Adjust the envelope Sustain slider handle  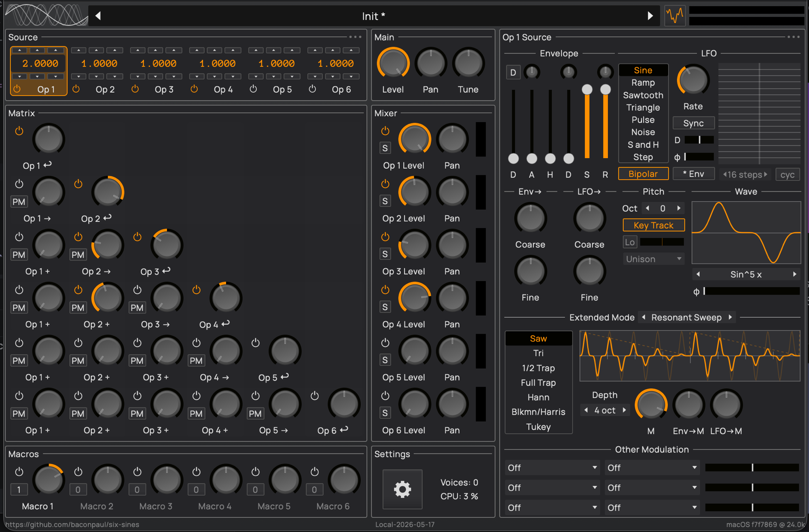tap(587, 89)
